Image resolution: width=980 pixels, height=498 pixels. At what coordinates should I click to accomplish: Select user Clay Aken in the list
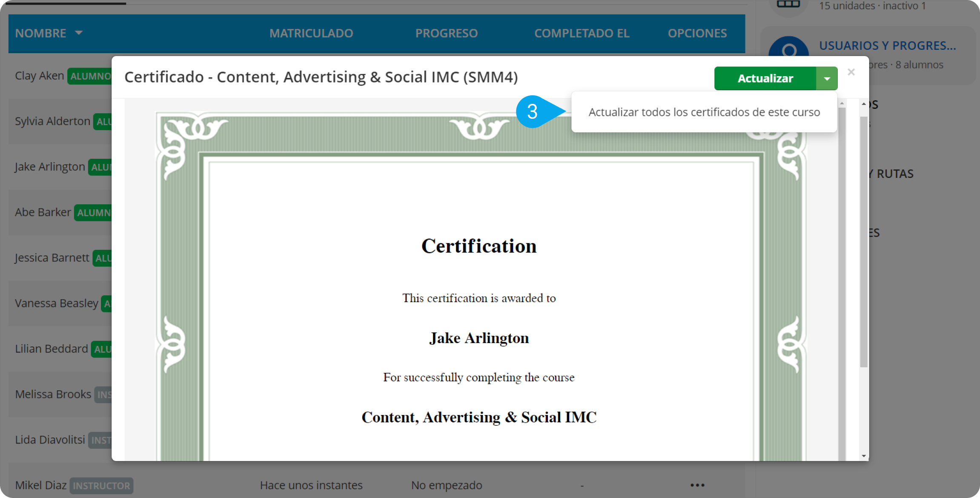click(x=40, y=76)
